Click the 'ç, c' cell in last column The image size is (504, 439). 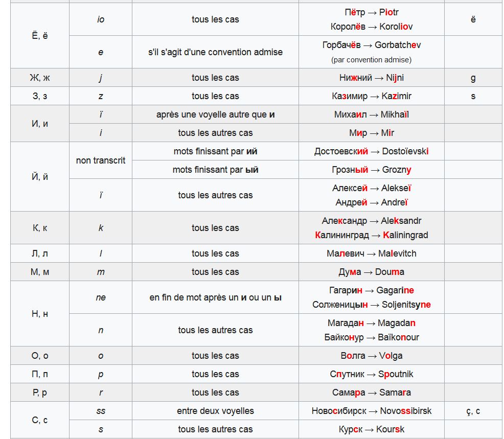[473, 411]
